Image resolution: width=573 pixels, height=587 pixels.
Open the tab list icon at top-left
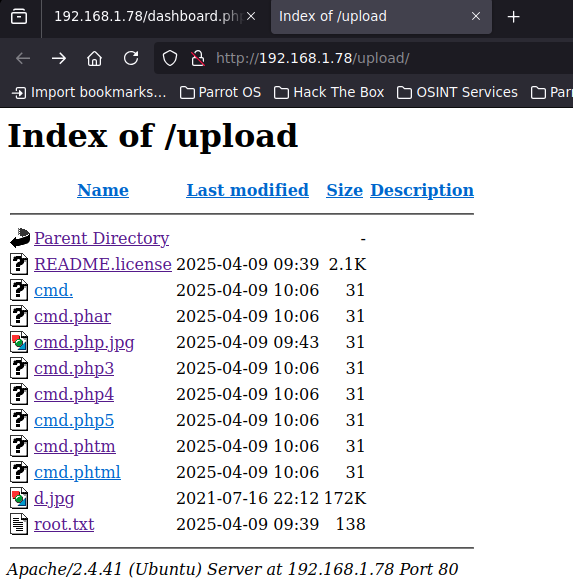(x=19, y=16)
